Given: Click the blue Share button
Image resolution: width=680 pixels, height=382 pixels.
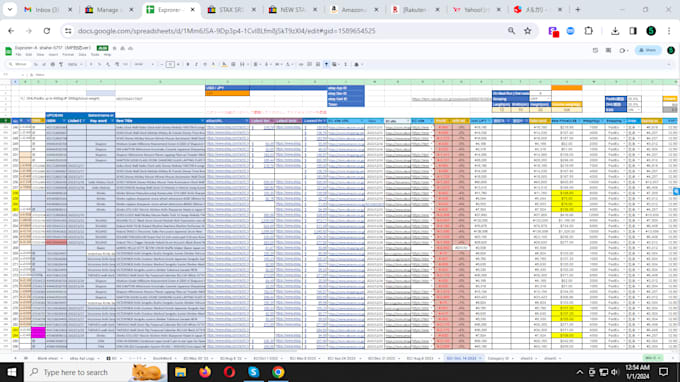Looking at the screenshot, I should (648, 50).
